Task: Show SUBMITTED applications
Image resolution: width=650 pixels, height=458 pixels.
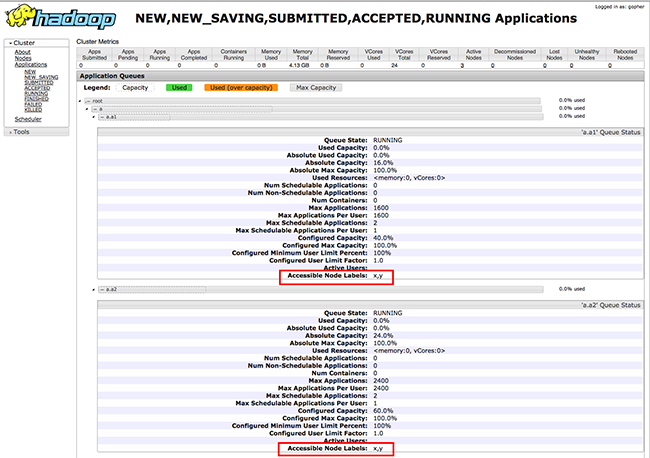Action: (x=37, y=83)
